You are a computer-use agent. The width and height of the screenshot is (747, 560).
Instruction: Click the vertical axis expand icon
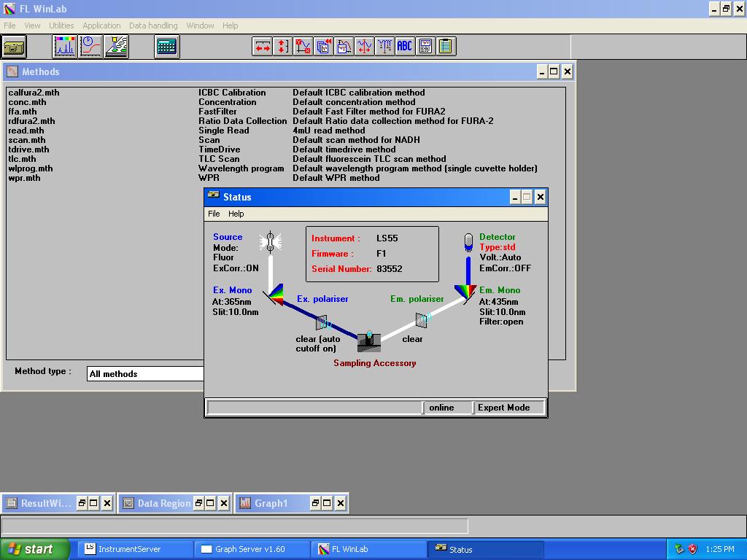(x=282, y=46)
